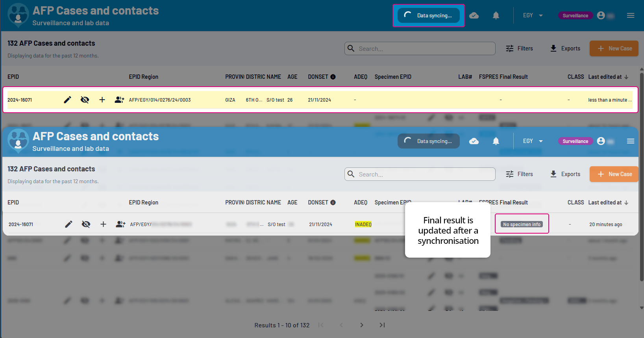Toggle the crossed-eye visibility icon in the yellow row
The height and width of the screenshot is (338, 644).
pos(85,100)
